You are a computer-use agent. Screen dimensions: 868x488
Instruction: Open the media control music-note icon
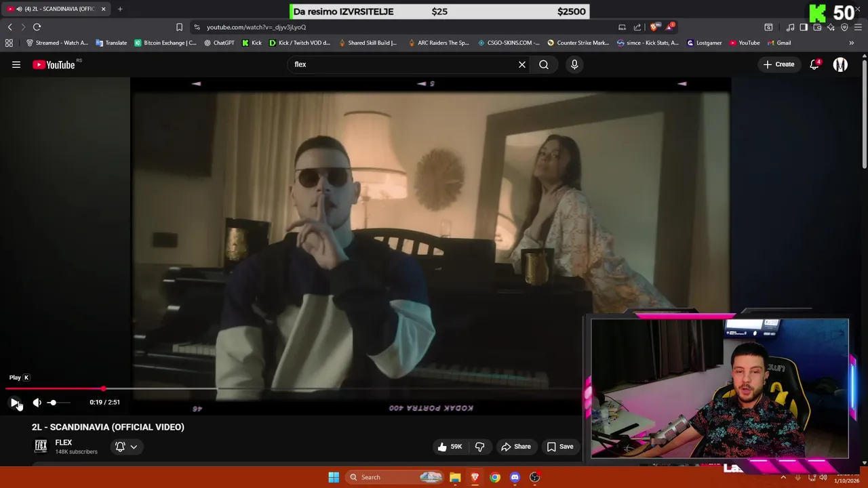tap(790, 27)
